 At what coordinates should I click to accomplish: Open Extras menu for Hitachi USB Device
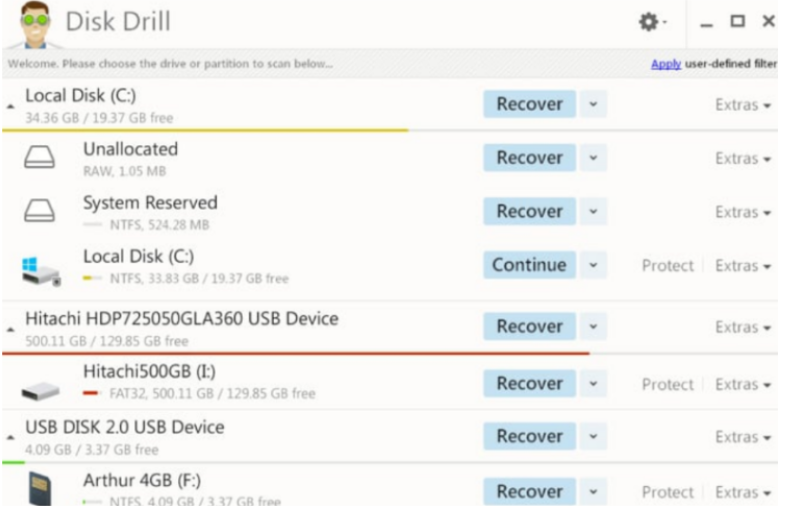coord(743,327)
